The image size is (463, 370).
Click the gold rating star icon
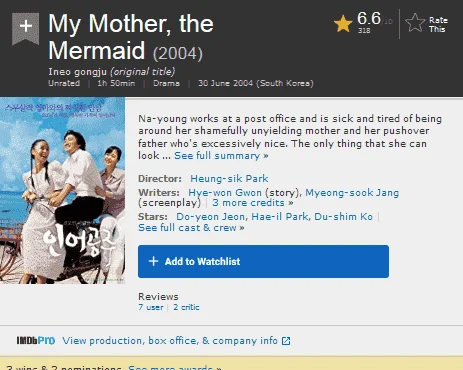pyautogui.click(x=343, y=24)
